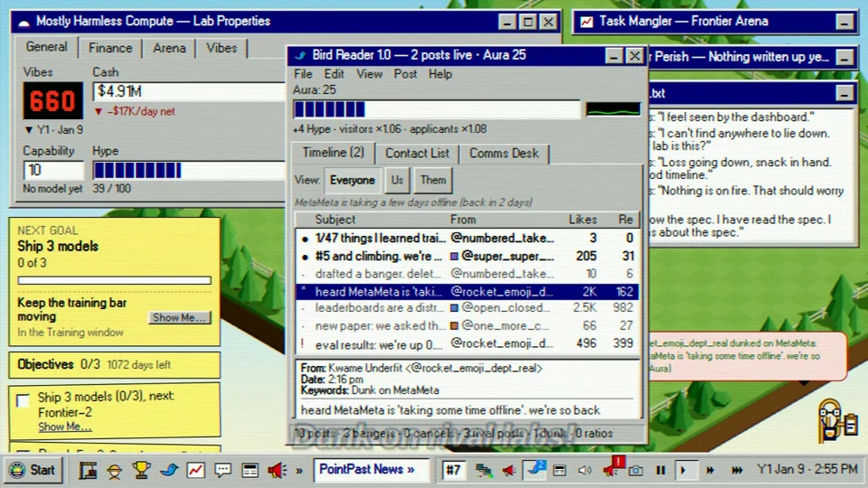Viewport: 868px width, 488px height.
Task: Open the red line chart icon in quick launch
Action: [196, 470]
